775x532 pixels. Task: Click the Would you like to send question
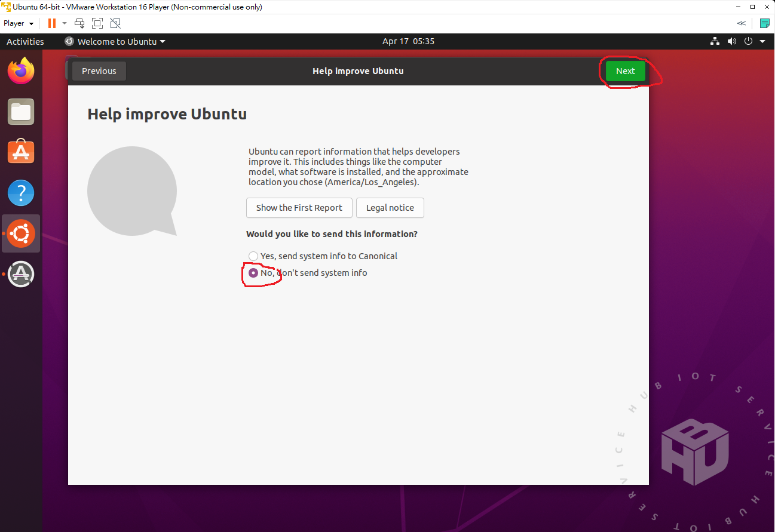click(x=332, y=234)
